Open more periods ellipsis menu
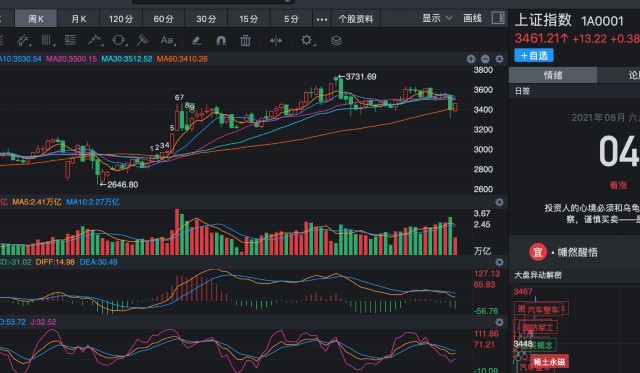The width and height of the screenshot is (640, 373). point(322,19)
